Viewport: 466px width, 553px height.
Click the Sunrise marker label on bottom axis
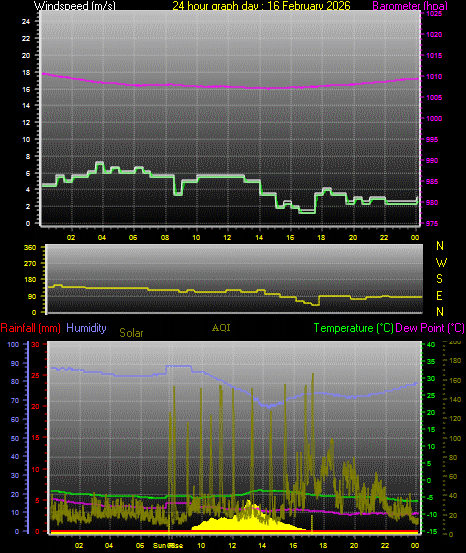pyautogui.click(x=168, y=546)
